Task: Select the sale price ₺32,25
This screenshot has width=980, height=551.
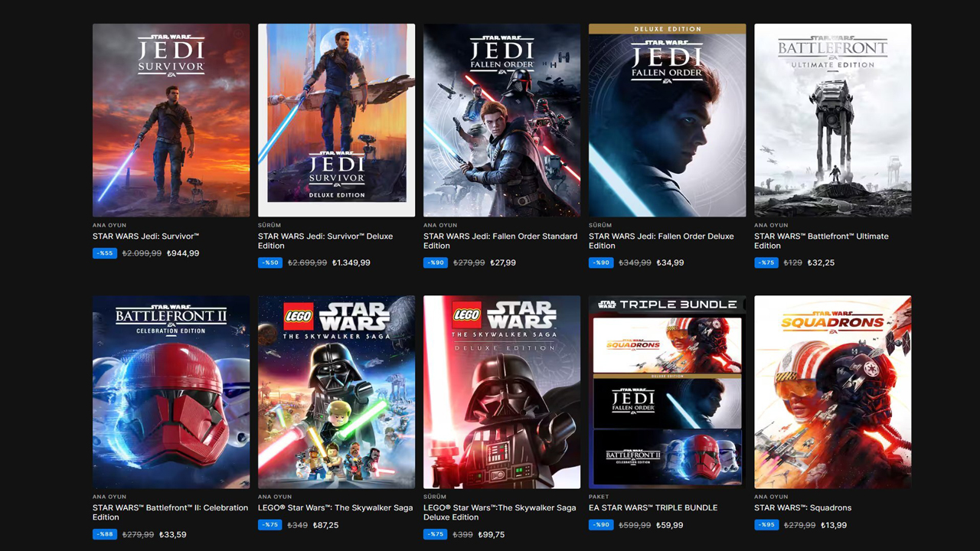Action: (821, 262)
